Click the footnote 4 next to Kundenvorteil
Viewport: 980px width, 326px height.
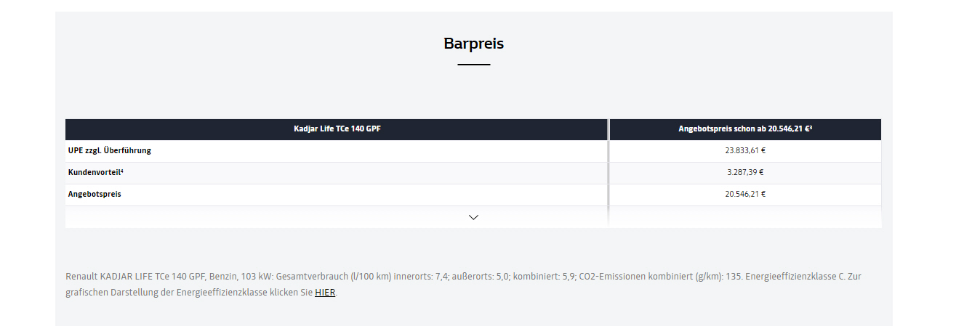(x=121, y=171)
